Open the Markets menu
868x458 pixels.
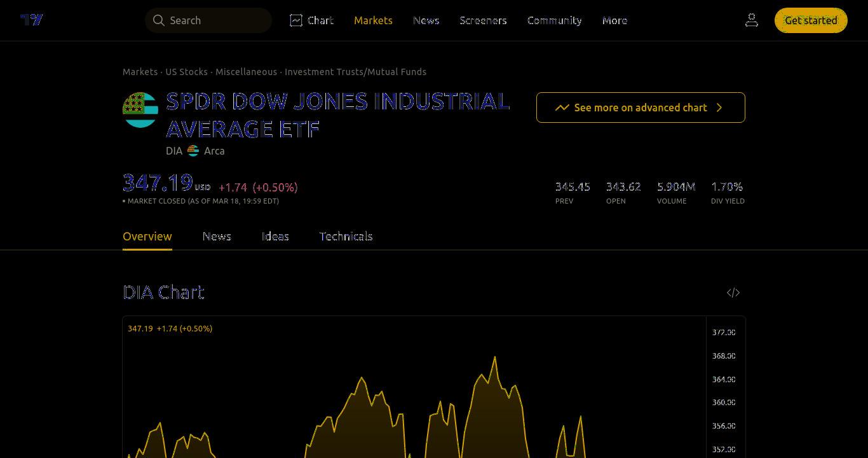tap(373, 20)
